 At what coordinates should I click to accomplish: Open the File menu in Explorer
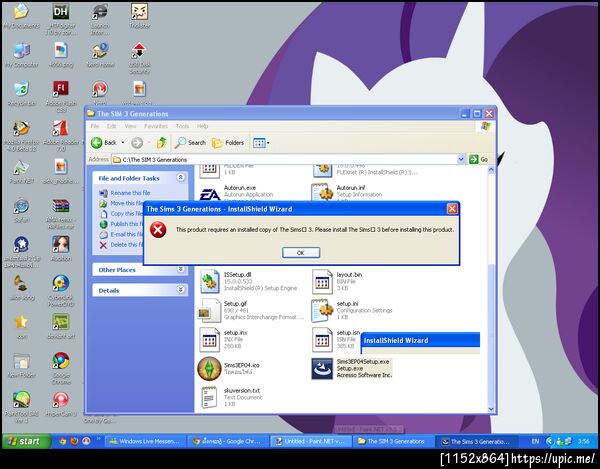click(x=95, y=126)
